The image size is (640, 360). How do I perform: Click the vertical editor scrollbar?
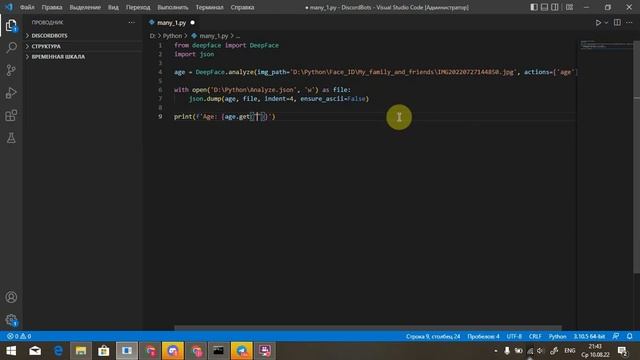637,157
